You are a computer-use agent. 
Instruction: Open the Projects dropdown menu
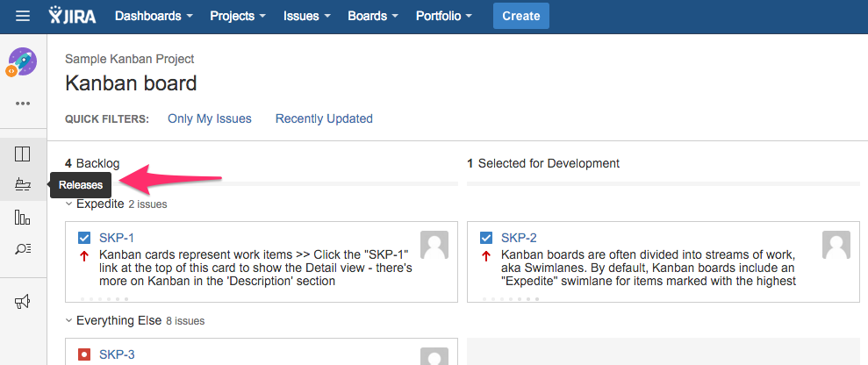[x=238, y=16]
